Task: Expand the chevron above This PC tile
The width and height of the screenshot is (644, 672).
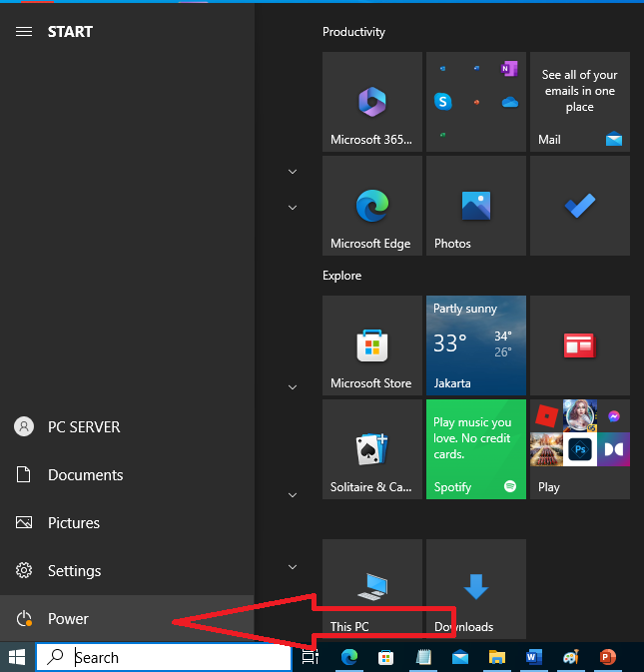Action: (x=293, y=567)
